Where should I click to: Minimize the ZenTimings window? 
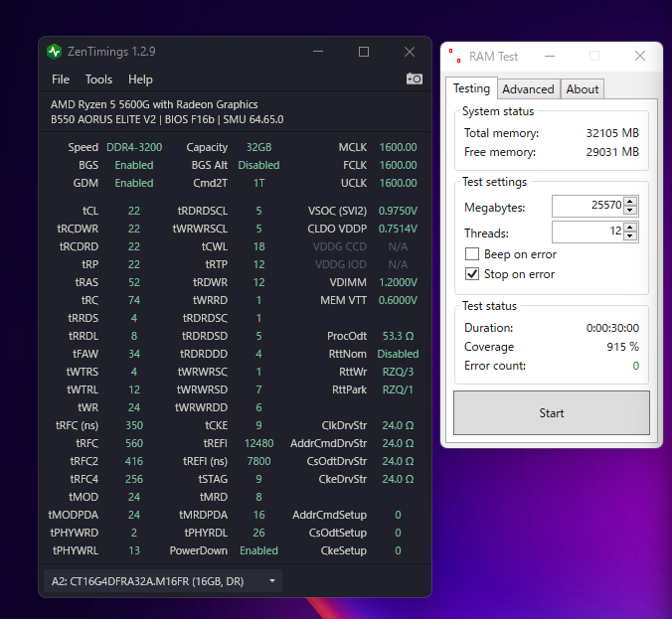(x=318, y=52)
